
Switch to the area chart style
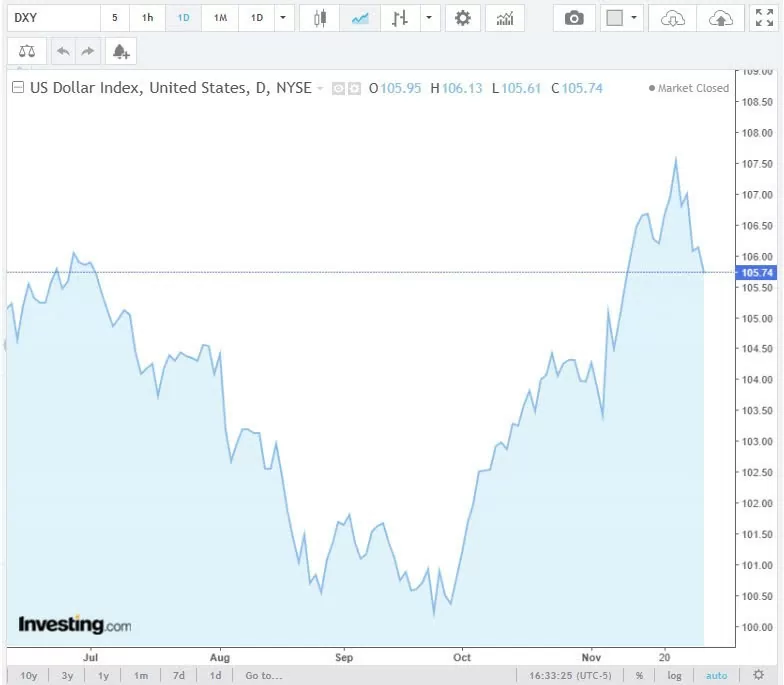[x=360, y=18]
